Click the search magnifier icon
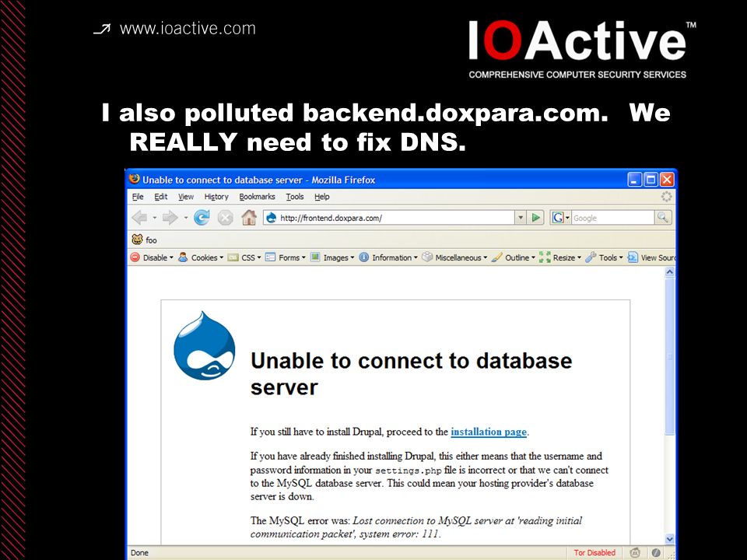 663,218
